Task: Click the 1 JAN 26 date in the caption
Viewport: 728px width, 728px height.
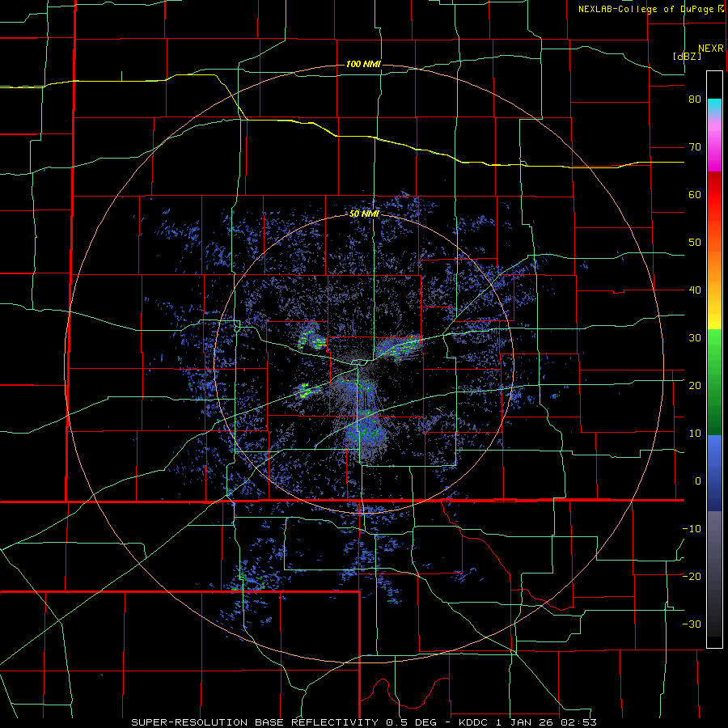Action: pos(523,722)
